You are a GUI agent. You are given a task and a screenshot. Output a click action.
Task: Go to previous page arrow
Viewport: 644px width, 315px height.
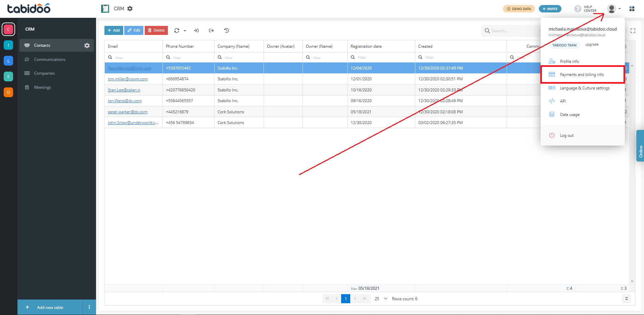(x=336, y=299)
